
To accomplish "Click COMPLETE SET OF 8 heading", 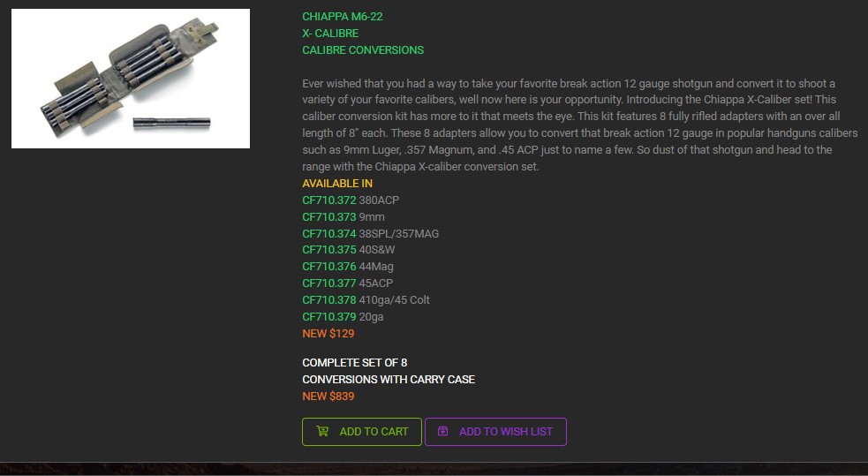I will point(354,363).
